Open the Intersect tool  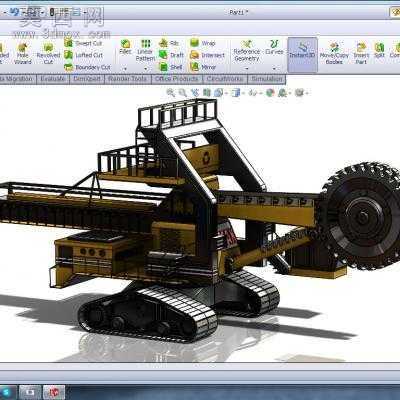tap(207, 55)
